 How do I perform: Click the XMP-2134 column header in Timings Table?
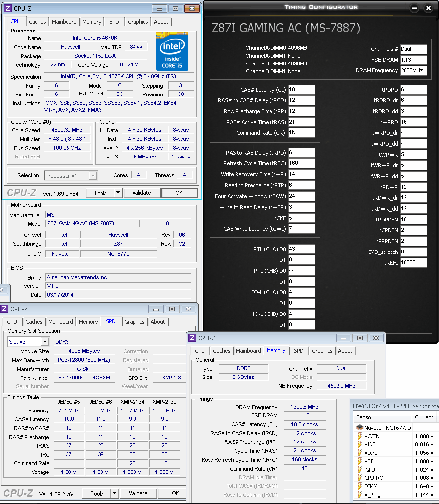click(132, 402)
